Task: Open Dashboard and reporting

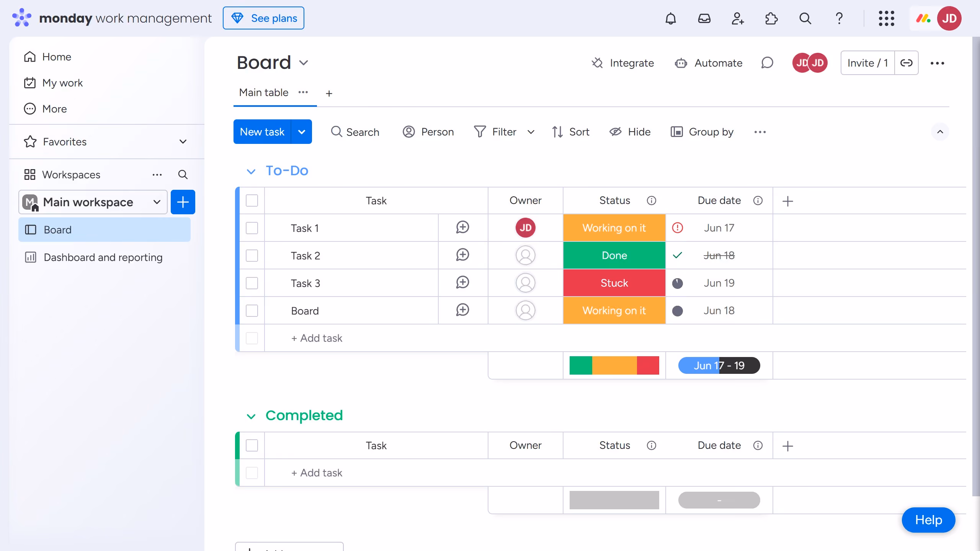Action: 94,257
